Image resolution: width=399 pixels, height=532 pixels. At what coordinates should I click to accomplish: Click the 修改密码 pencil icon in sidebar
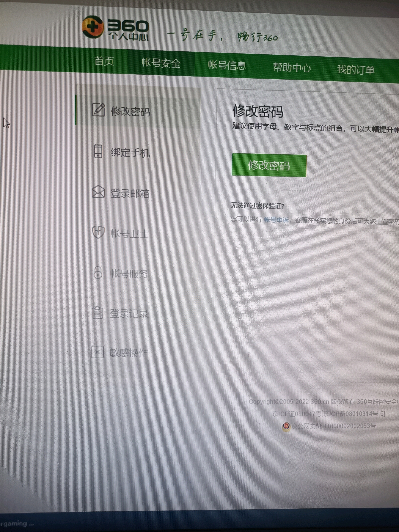pos(98,110)
